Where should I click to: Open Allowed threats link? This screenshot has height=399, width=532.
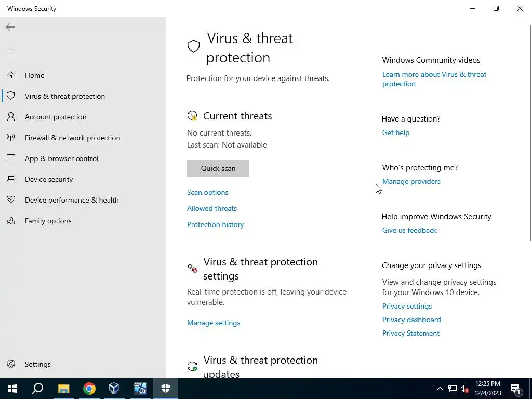[x=212, y=208]
